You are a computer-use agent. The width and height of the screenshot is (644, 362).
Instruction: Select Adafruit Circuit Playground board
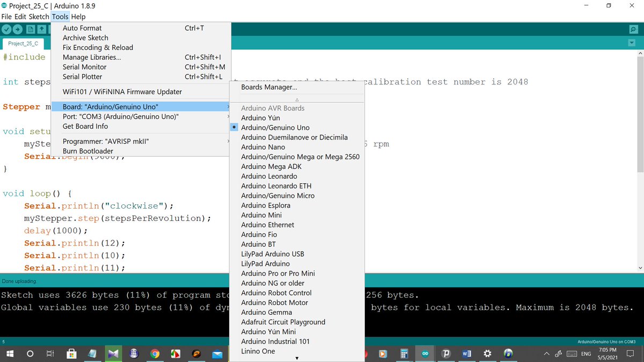(297, 322)
